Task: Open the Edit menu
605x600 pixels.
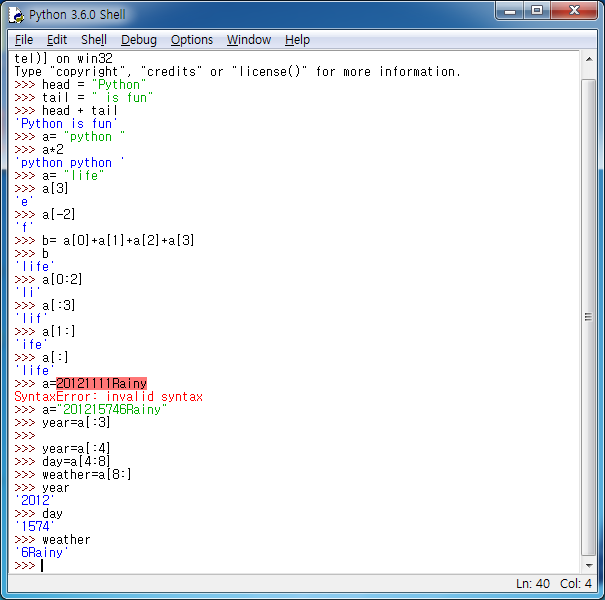Action: [x=57, y=40]
